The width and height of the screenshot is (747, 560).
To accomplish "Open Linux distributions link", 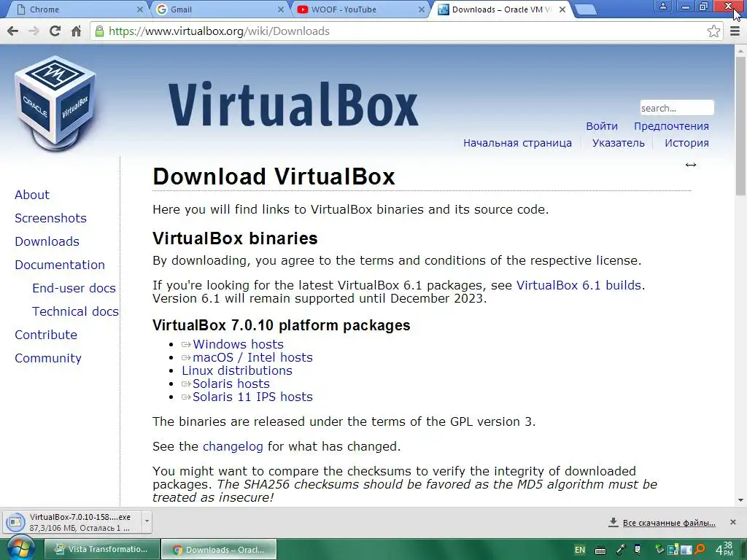I will pyautogui.click(x=237, y=370).
